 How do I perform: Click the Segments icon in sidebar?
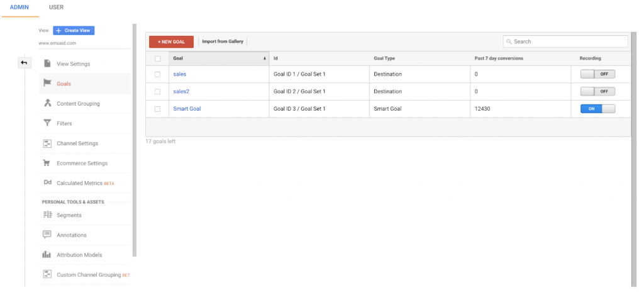pos(47,215)
